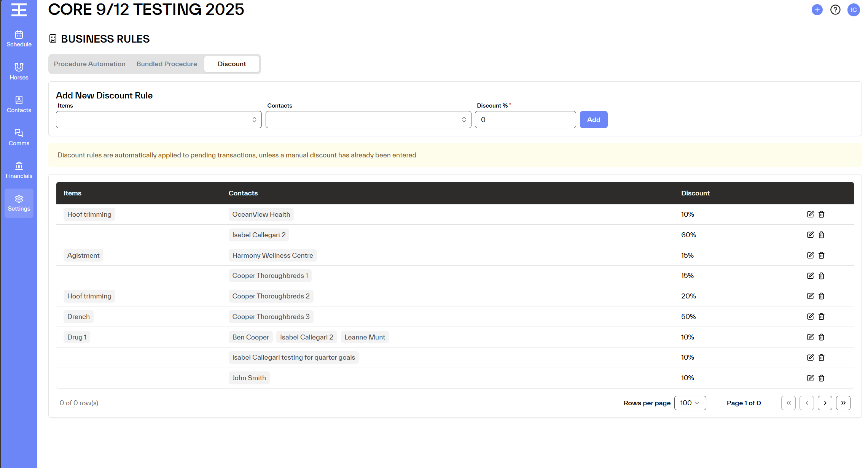Delete the John Smith discount rule
Viewport: 868px width, 468px height.
click(821, 378)
